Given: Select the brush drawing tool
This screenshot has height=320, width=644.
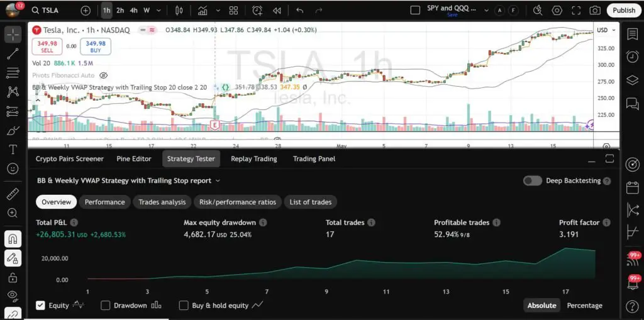Looking at the screenshot, I should (x=13, y=130).
